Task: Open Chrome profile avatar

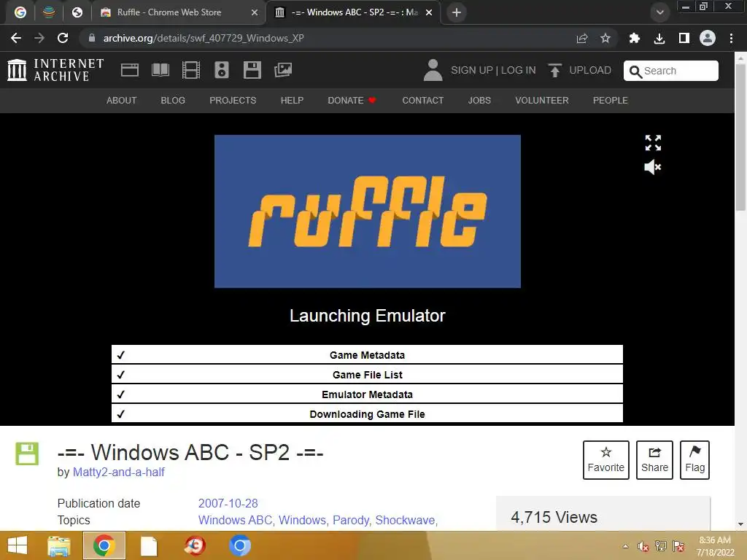Action: pyautogui.click(x=708, y=38)
